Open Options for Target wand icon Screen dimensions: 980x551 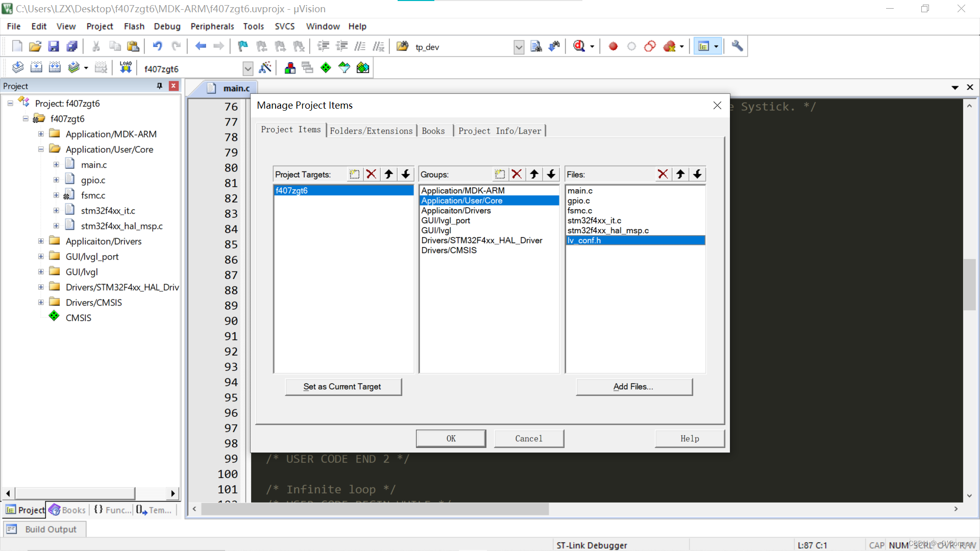[265, 68]
